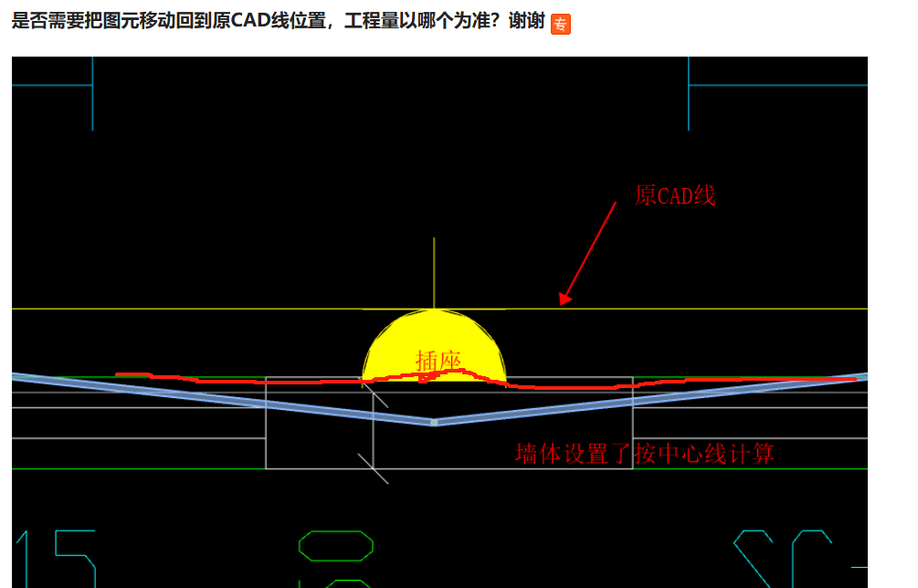This screenshot has width=918, height=588.
Task: Click the cyan 15 dimension text in drawing
Action: 55,558
